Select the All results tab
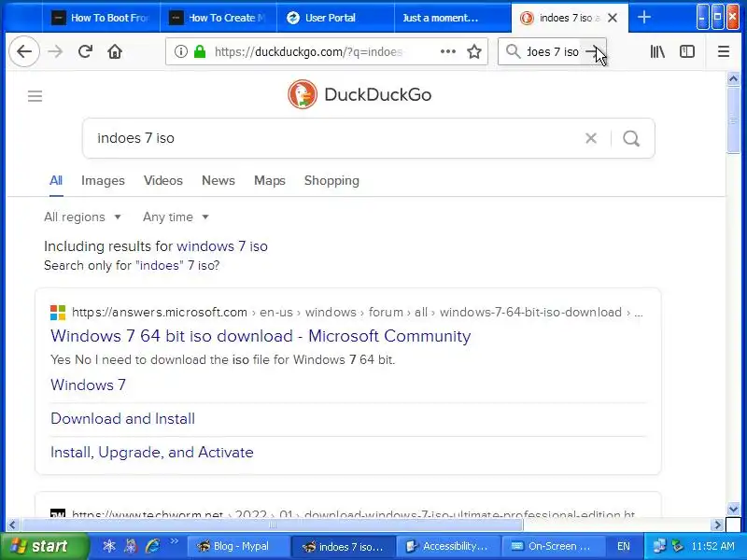This screenshot has width=747, height=560. coord(56,180)
